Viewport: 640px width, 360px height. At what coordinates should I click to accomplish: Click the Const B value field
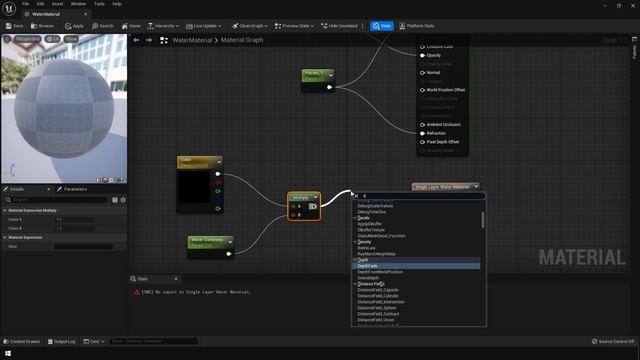(x=75, y=228)
